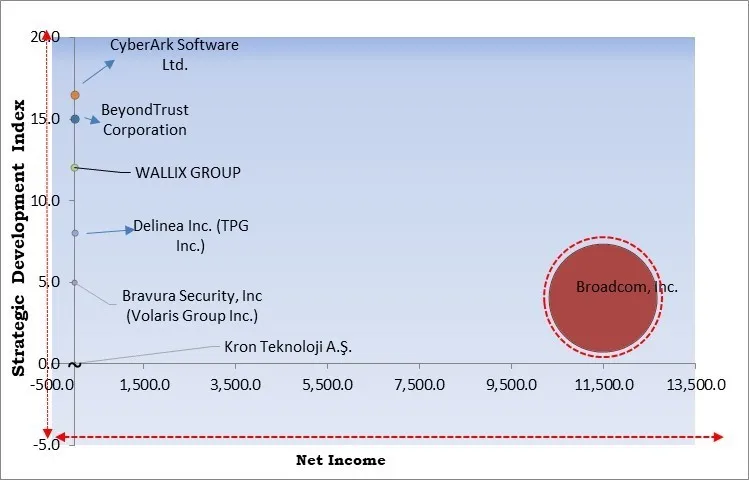Click the 'Bravura Security, Inc' label

pos(192,296)
